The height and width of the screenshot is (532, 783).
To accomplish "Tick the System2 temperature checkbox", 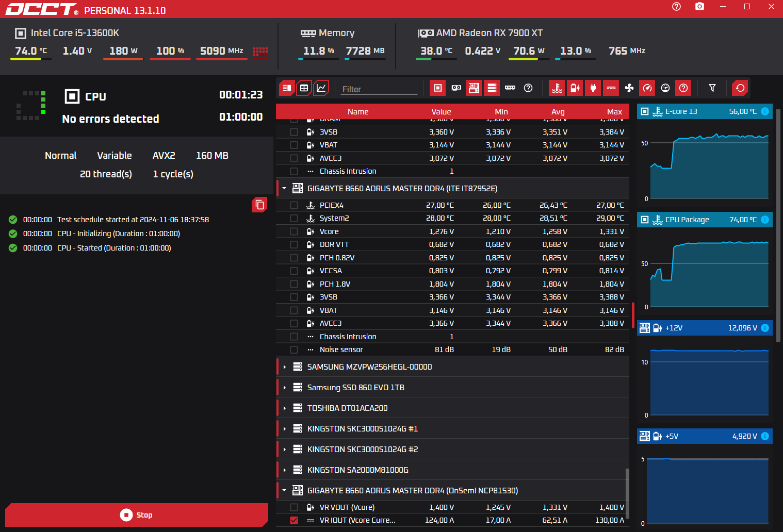I will [x=294, y=218].
